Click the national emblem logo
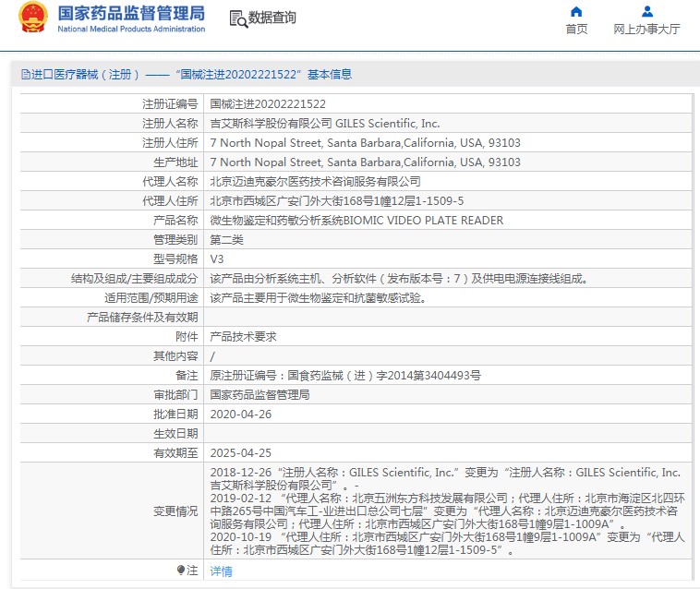This screenshot has height=589, width=700. point(32,18)
